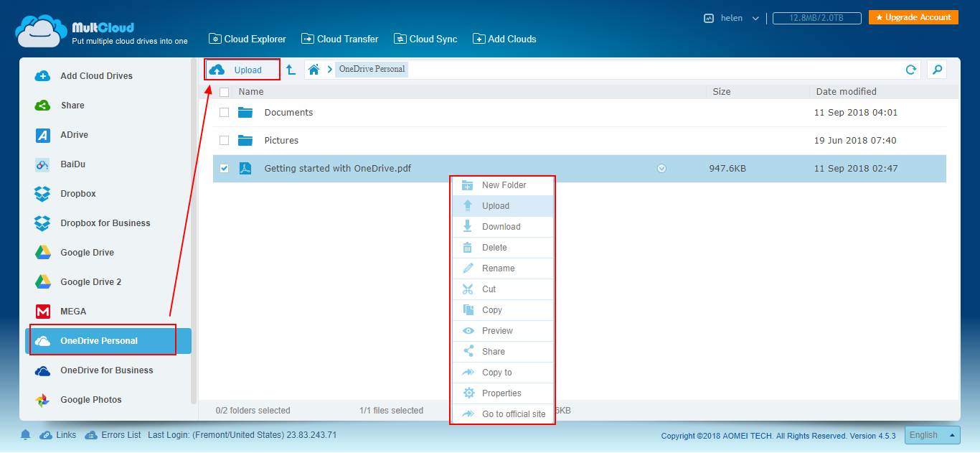The width and height of the screenshot is (980, 453).
Task: Open the Errors List link
Action: pos(113,435)
